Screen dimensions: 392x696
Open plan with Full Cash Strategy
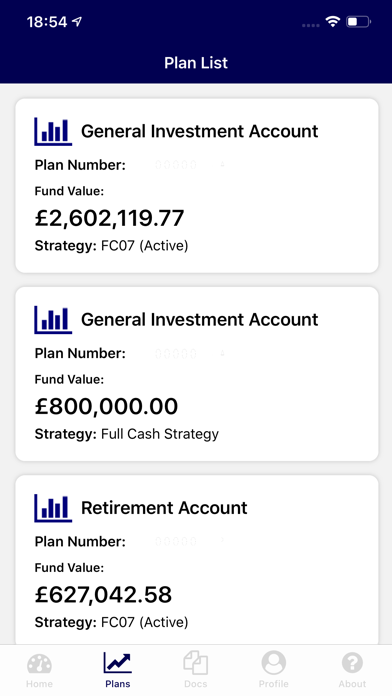(x=197, y=374)
